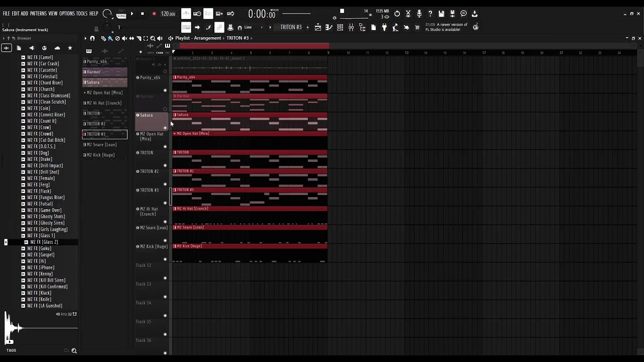Save the project with the floppy icon
Screen dimensions: 644x362
(x=441, y=14)
